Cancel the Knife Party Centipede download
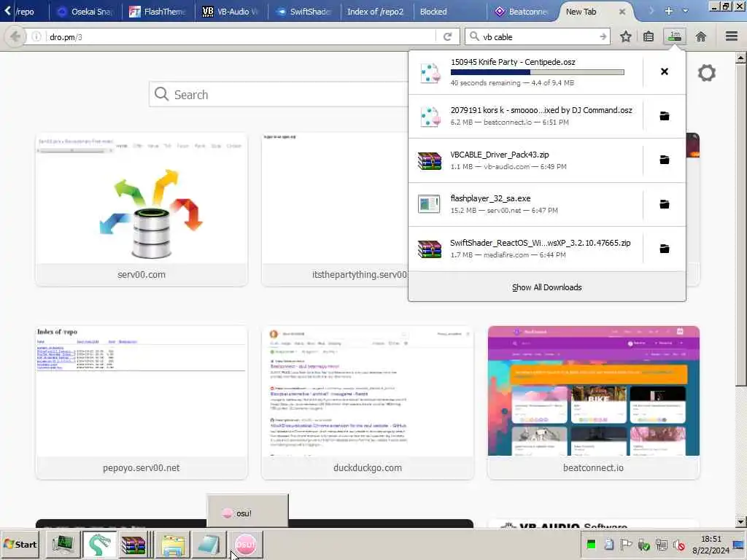747x560 pixels. coord(664,71)
